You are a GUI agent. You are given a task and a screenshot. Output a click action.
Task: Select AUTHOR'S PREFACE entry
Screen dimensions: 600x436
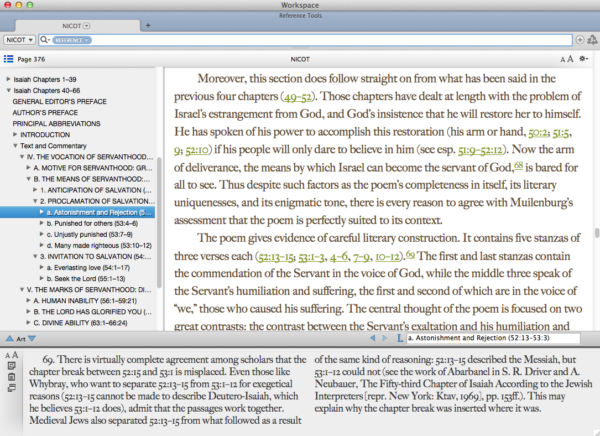pyautogui.click(x=45, y=113)
